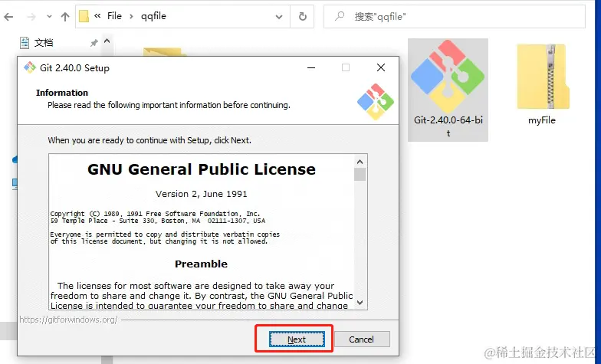Viewport: 601px width, 364px height.
Task: Click the folder icon in address bar
Action: (x=84, y=16)
